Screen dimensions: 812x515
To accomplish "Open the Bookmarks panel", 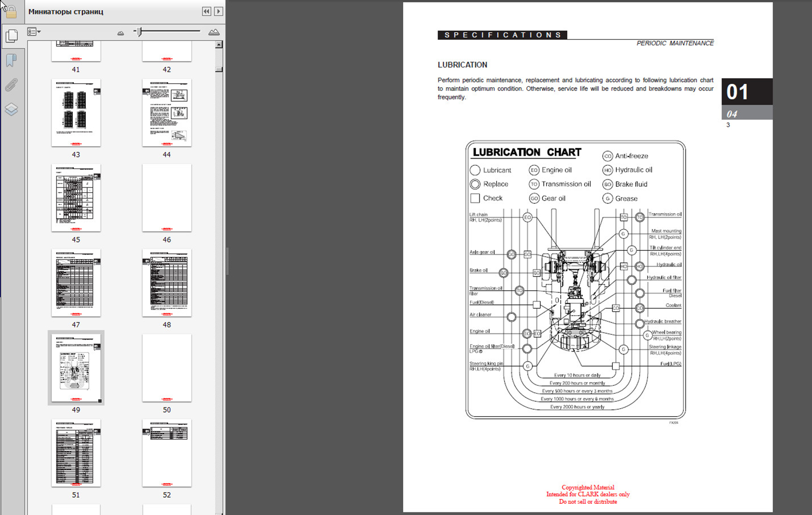I will [x=12, y=60].
